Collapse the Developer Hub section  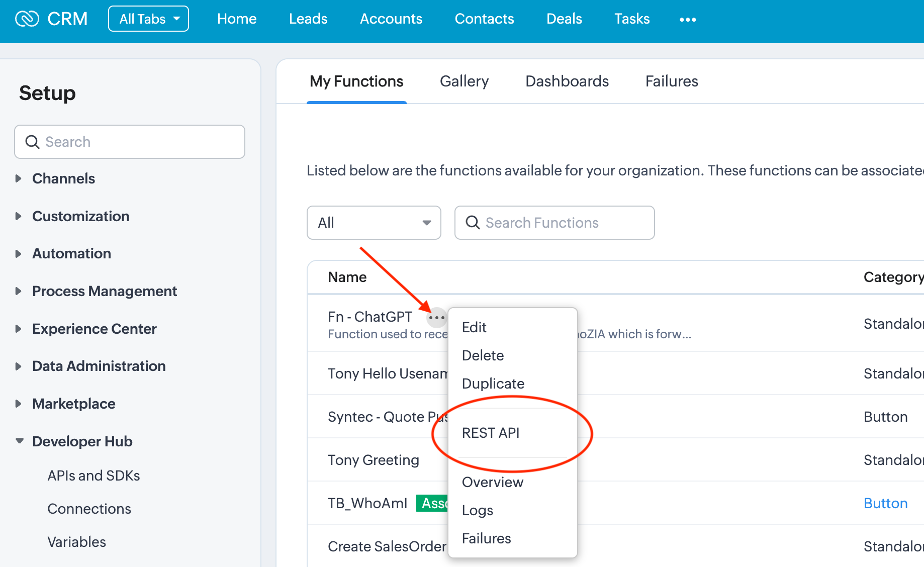pyautogui.click(x=20, y=441)
